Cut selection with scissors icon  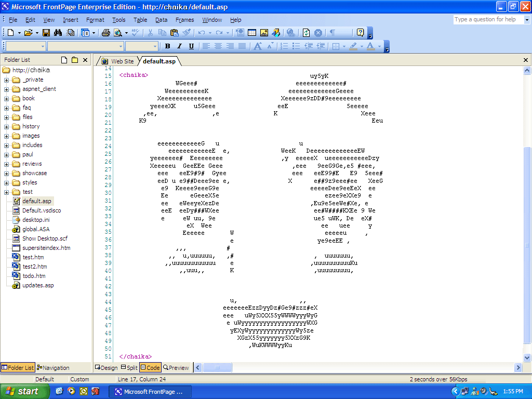tap(150, 33)
